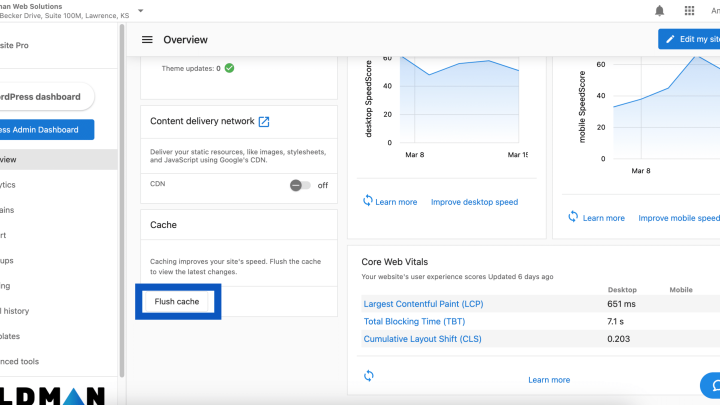Click the Content delivery network heading
This screenshot has height=405, width=720.
click(202, 121)
